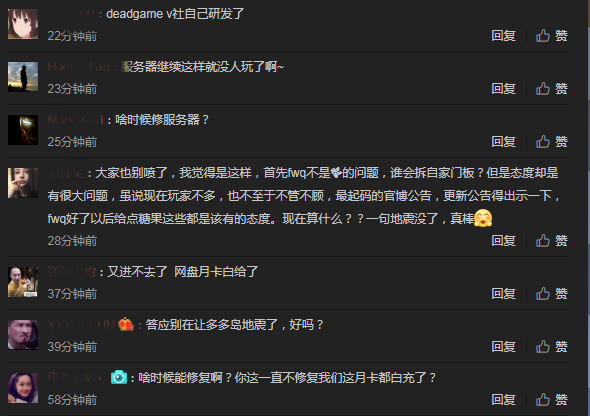
Task: Like the 啥时候修服务器 comment
Action: (x=552, y=142)
